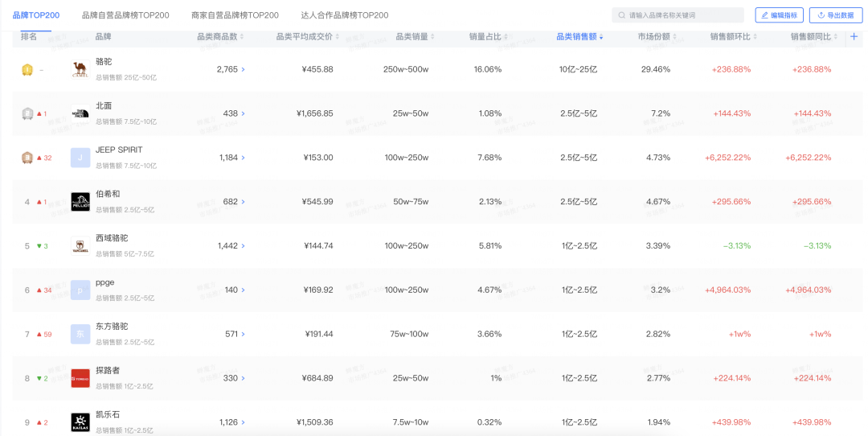Open 北面 brand logo

80,113
